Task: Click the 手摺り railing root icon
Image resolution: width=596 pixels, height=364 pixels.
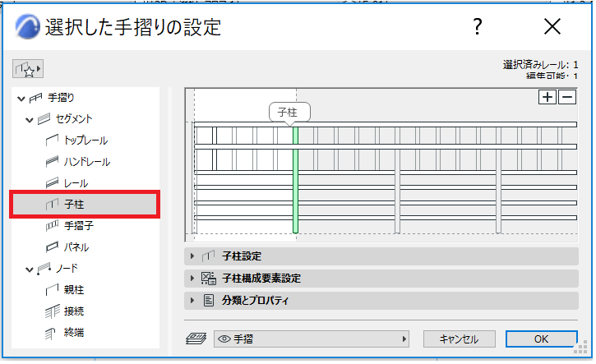Action: (x=35, y=98)
